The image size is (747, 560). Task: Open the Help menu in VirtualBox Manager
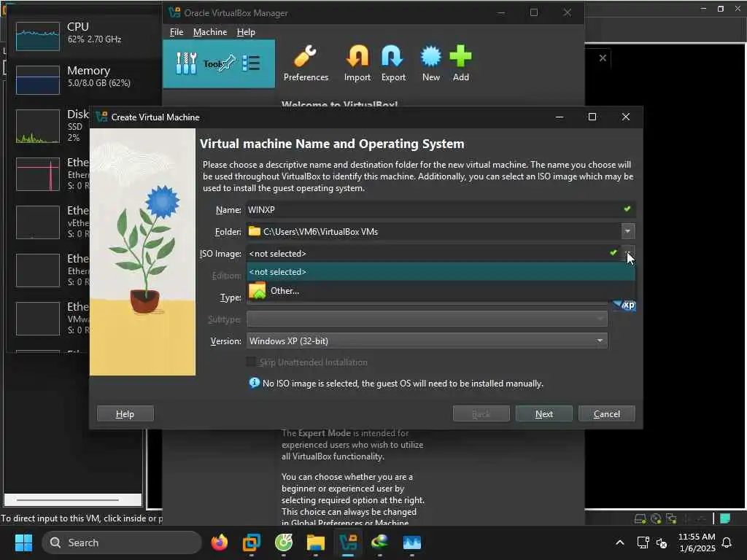(246, 32)
